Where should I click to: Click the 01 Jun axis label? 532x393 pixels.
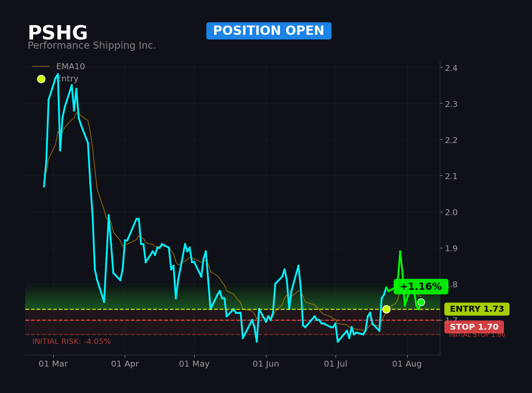tap(266, 364)
